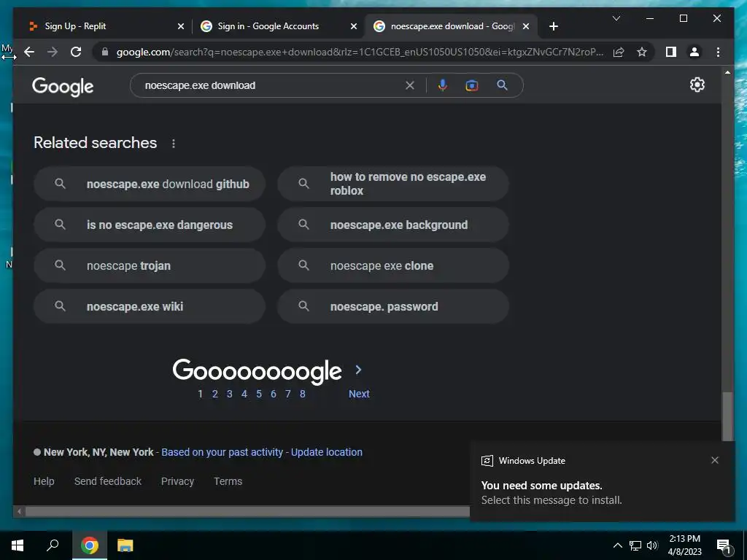Go back to the previous page
The image size is (747, 560).
click(x=29, y=52)
